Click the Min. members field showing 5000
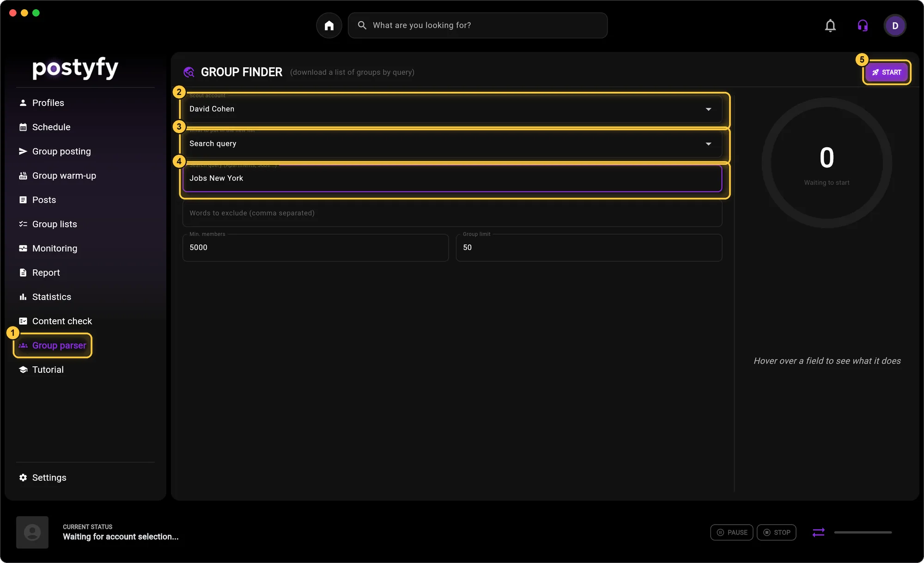 (316, 248)
